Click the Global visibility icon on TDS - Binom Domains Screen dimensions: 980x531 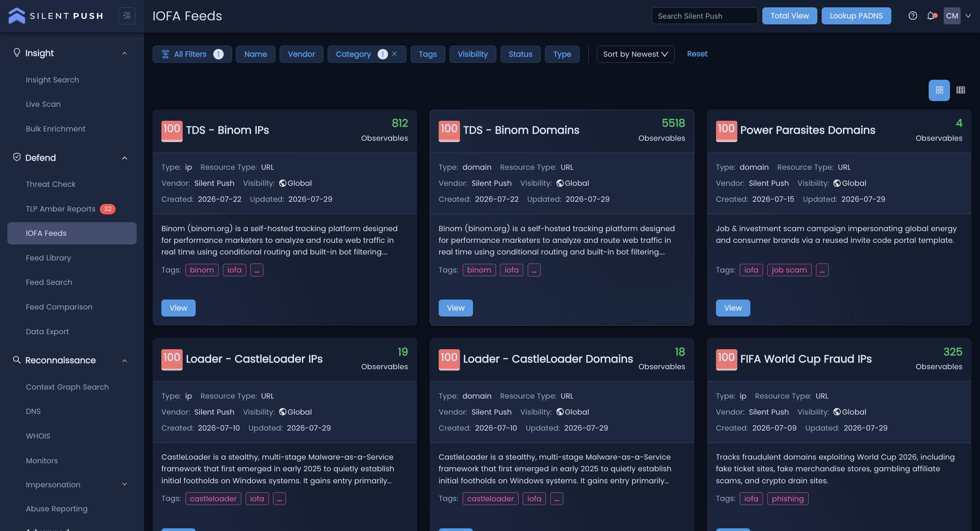coord(560,183)
